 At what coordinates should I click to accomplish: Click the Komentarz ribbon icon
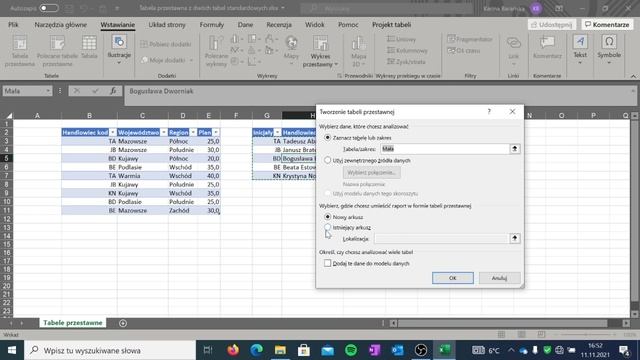547,48
